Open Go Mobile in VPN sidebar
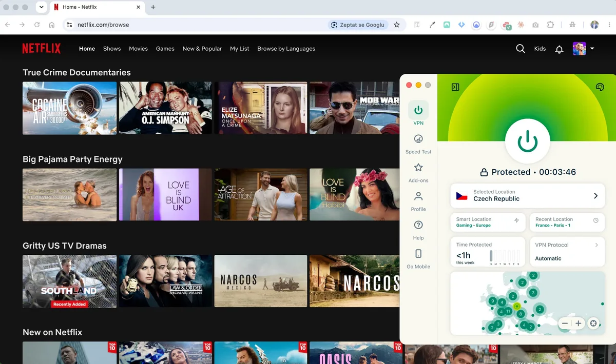616x364 pixels. coord(418,259)
